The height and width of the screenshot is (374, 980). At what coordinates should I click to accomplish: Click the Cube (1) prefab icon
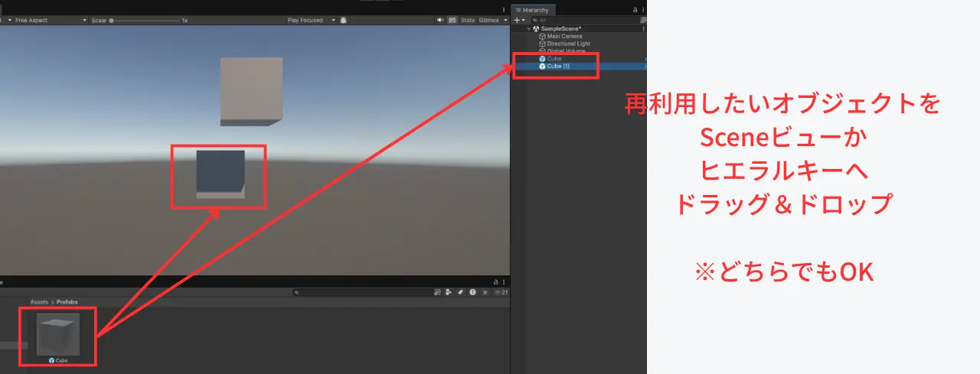(542, 66)
